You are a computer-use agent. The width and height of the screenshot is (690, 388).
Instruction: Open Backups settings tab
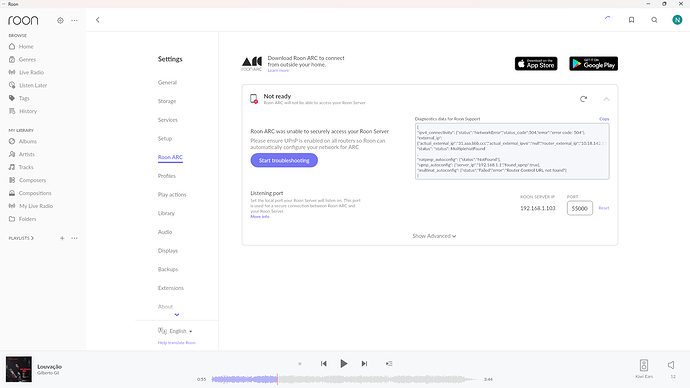click(168, 269)
